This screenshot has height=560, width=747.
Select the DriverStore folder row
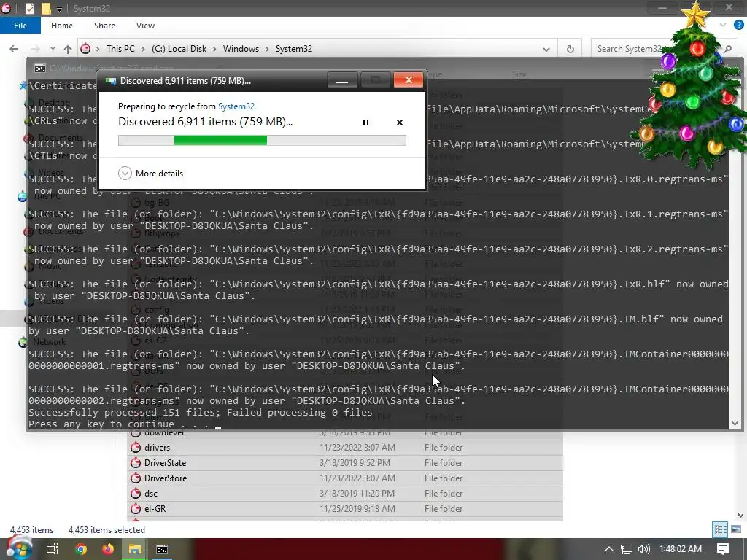[345, 478]
